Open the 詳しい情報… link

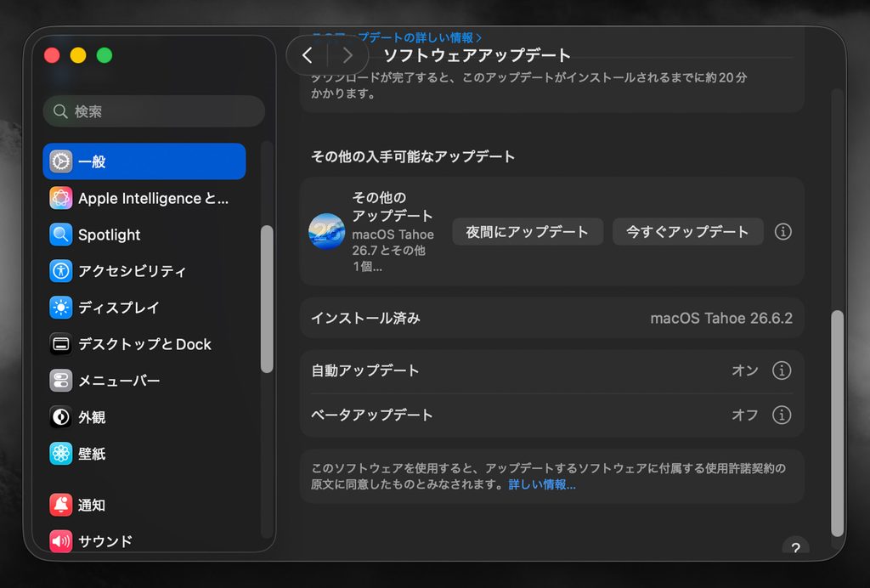(x=542, y=484)
